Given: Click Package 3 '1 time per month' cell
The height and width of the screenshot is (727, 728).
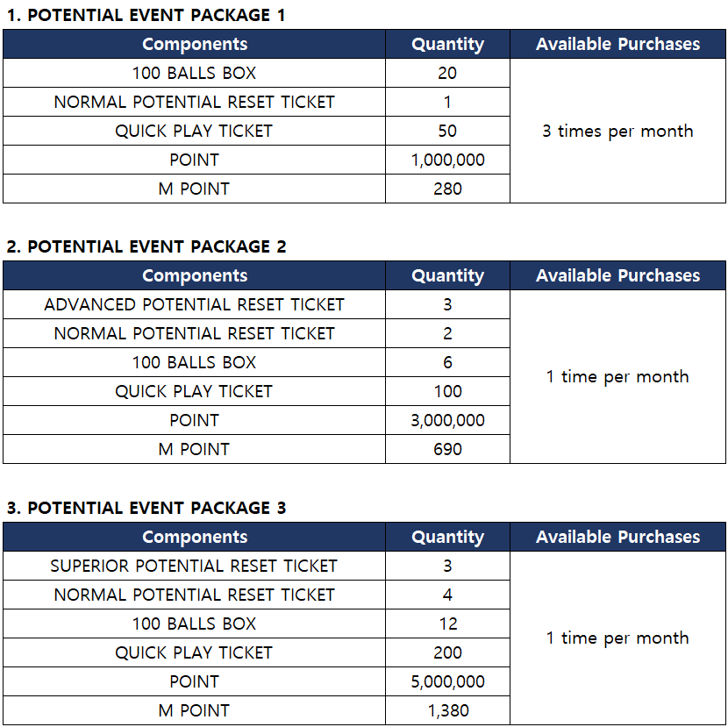Looking at the screenshot, I should [x=617, y=638].
